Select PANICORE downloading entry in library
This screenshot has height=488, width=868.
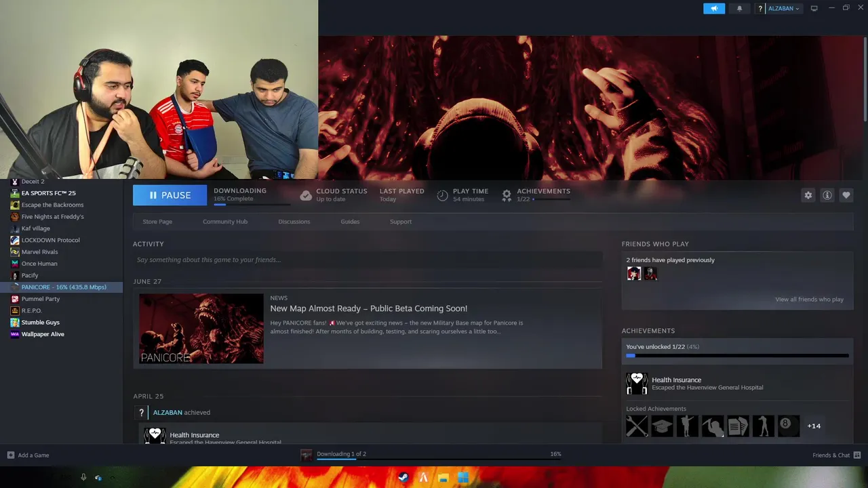point(61,287)
